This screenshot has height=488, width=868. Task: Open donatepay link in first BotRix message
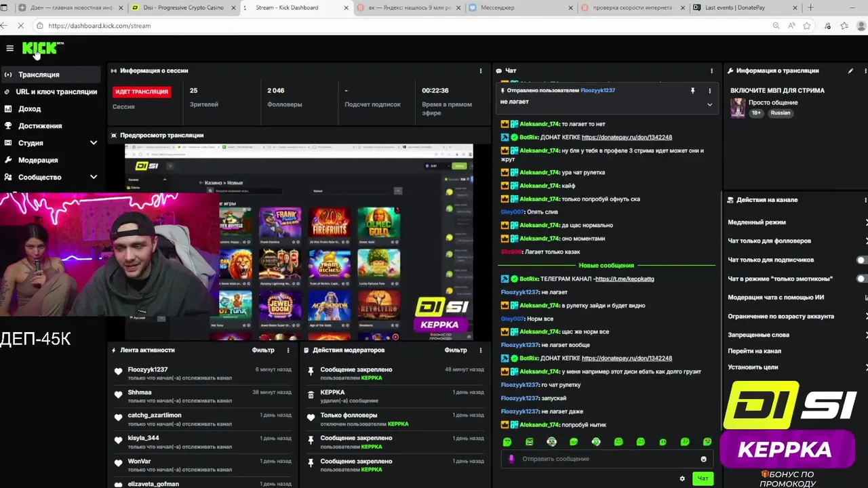627,137
